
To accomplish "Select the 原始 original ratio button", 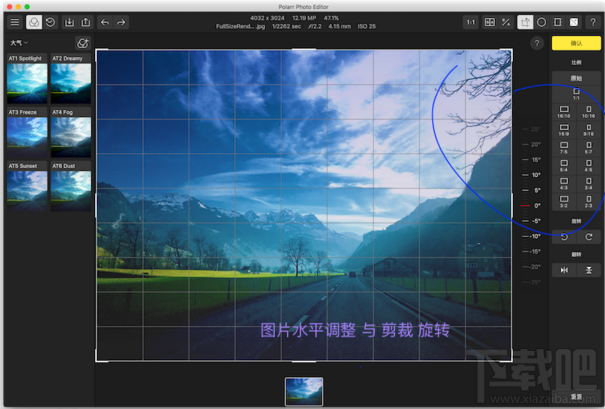I will [x=576, y=78].
